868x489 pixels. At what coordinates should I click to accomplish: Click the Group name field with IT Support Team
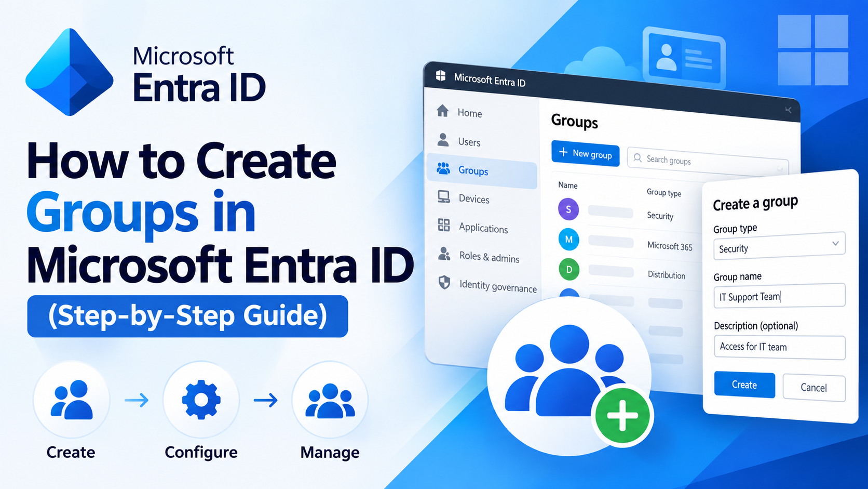[779, 296]
